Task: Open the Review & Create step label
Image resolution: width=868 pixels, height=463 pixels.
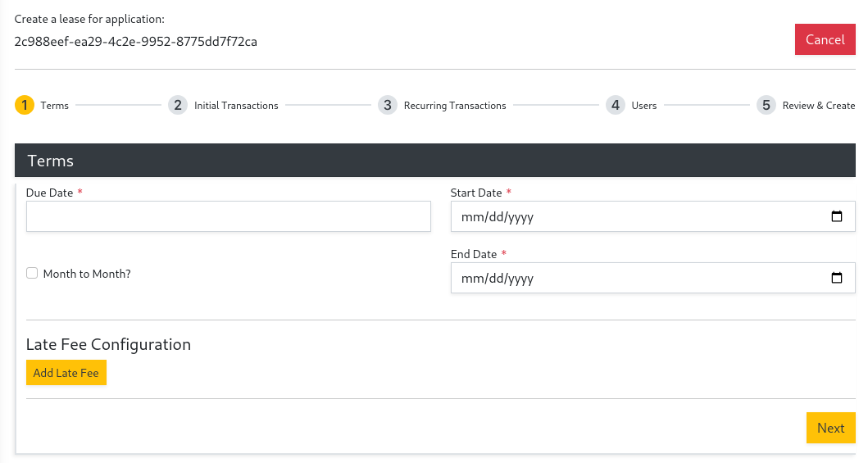Action: pyautogui.click(x=818, y=106)
